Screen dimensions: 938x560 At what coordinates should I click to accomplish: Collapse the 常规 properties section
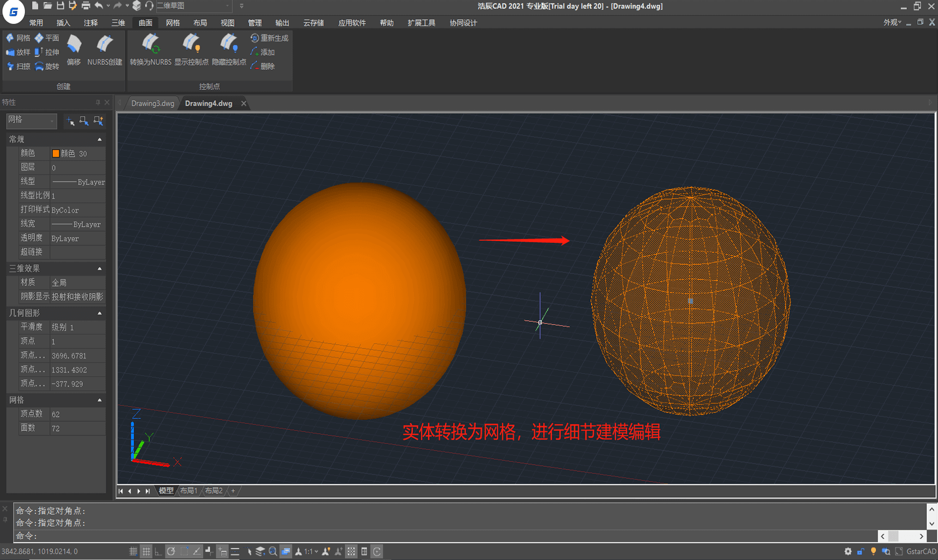[x=100, y=139]
